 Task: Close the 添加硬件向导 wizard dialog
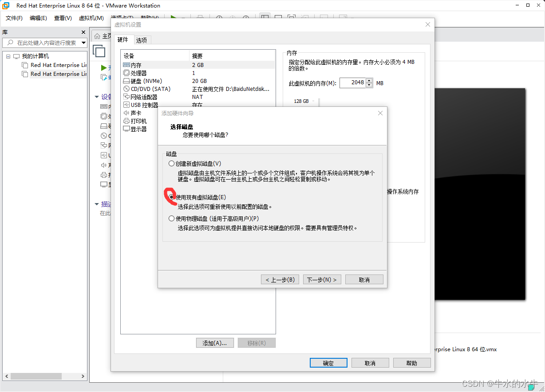[380, 113]
